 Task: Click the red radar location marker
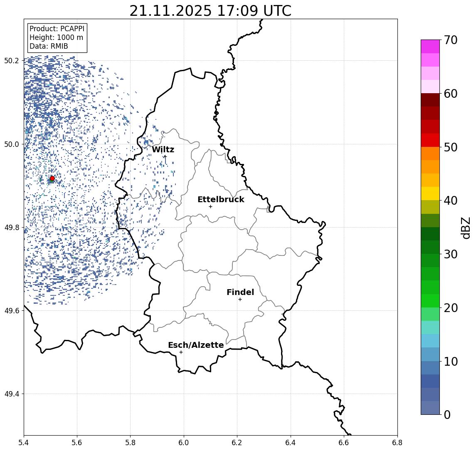click(x=52, y=178)
